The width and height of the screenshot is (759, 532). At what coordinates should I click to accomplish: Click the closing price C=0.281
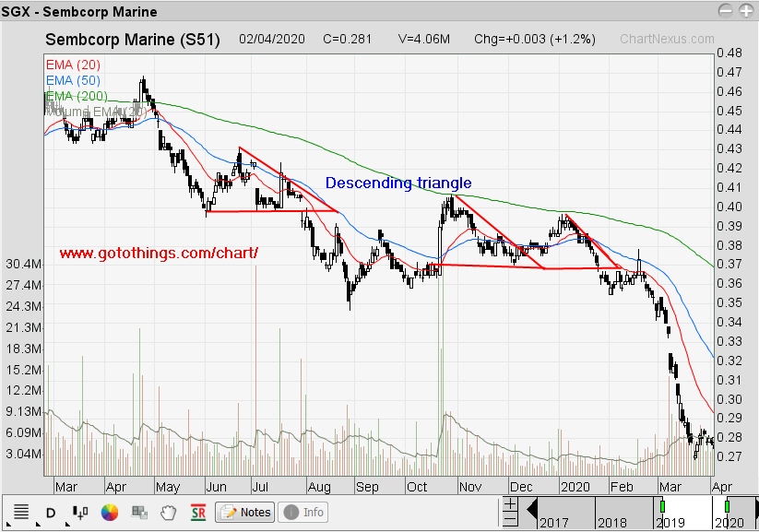[x=347, y=40]
